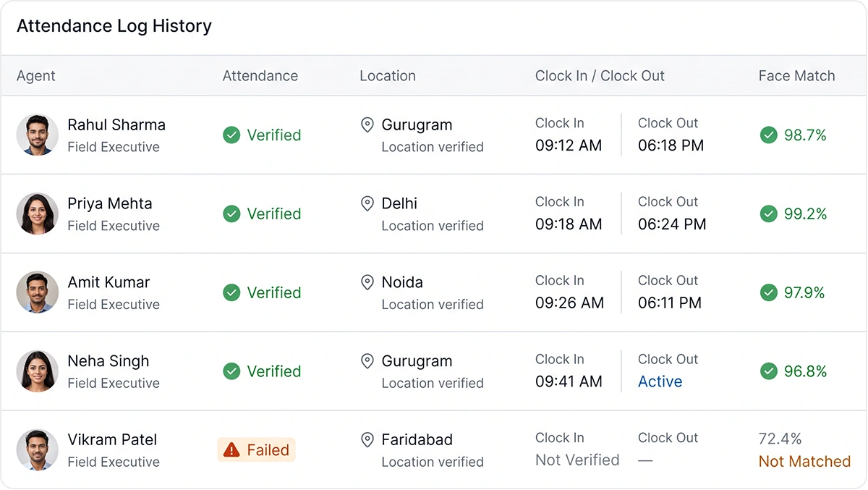Click the 09:41 AM clock-in time
Image resolution: width=868 pixels, height=490 pixels.
point(569,381)
